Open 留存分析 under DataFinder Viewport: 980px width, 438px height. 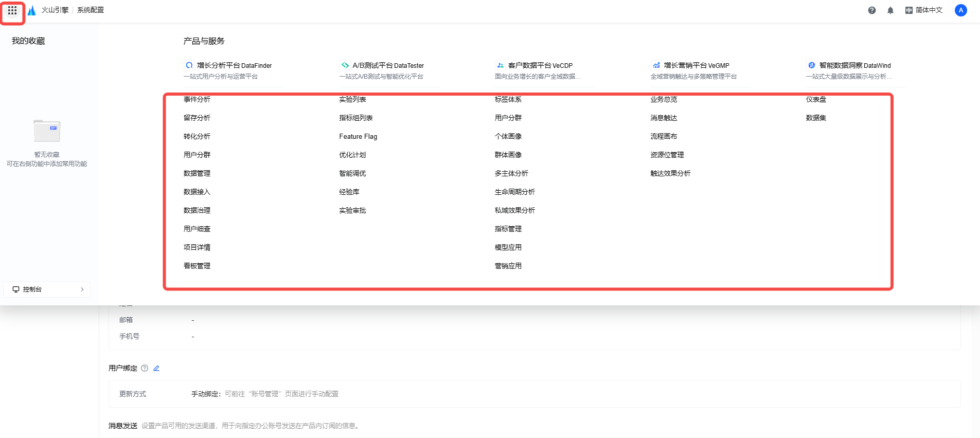[x=197, y=118]
